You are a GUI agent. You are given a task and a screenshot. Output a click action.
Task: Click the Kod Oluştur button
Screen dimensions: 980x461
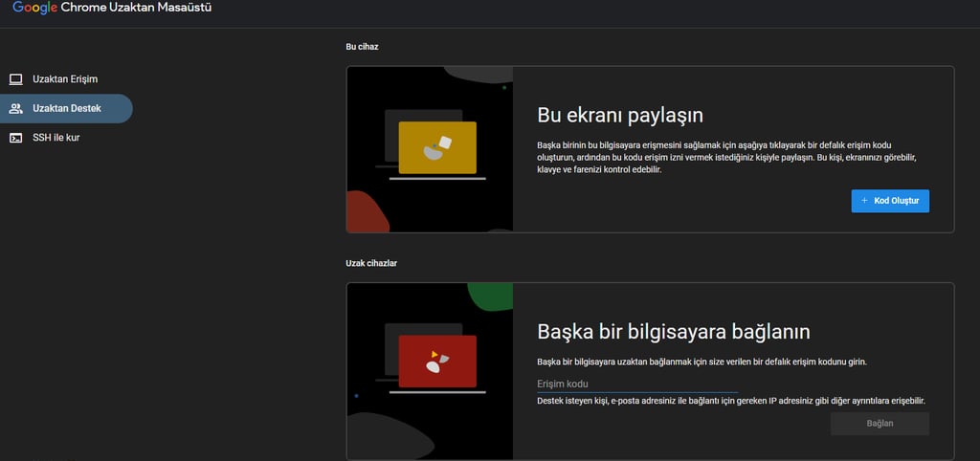890,201
